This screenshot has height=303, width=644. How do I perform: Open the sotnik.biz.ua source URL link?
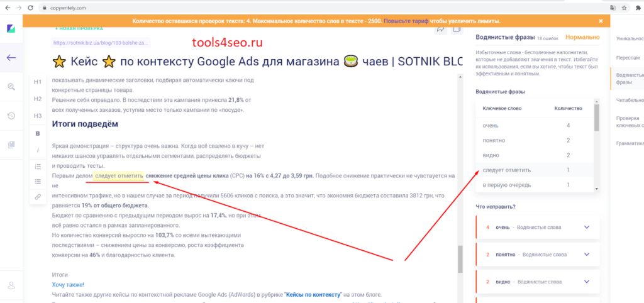[101, 42]
